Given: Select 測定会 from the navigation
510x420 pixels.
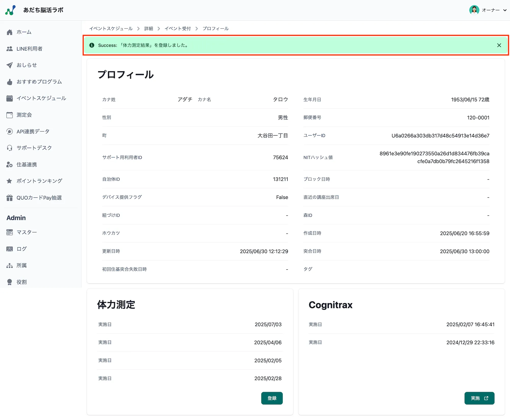Looking at the screenshot, I should [24, 115].
